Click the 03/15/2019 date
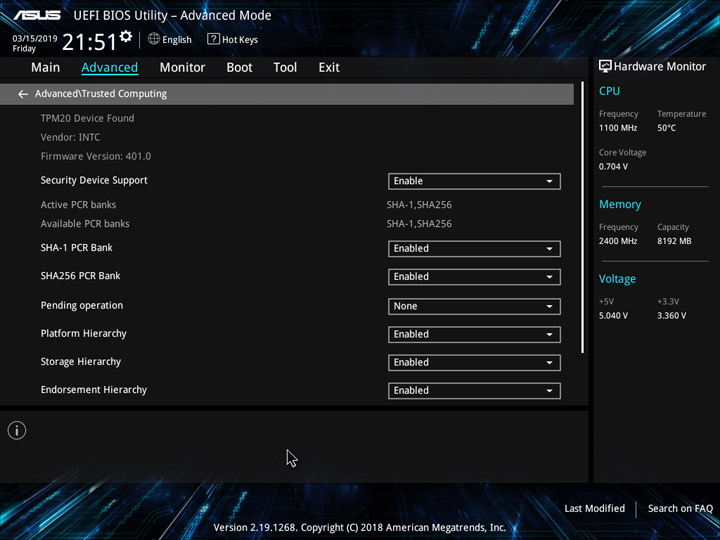The width and height of the screenshot is (720, 540). (x=35, y=39)
